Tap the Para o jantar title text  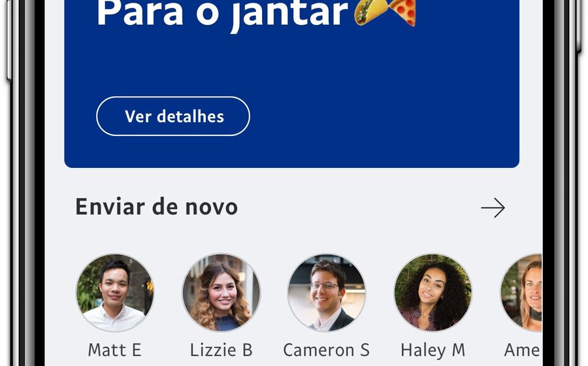pyautogui.click(x=223, y=14)
